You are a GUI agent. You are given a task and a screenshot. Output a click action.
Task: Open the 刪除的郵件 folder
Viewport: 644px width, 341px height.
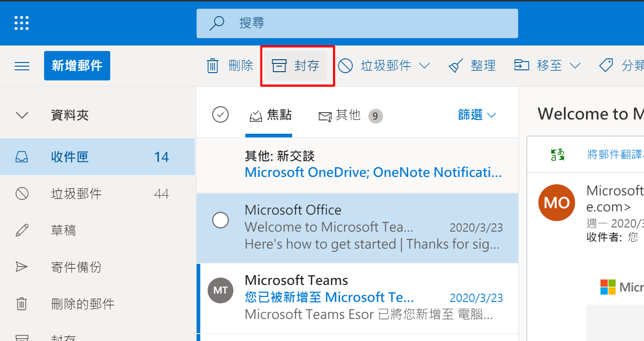point(97,304)
